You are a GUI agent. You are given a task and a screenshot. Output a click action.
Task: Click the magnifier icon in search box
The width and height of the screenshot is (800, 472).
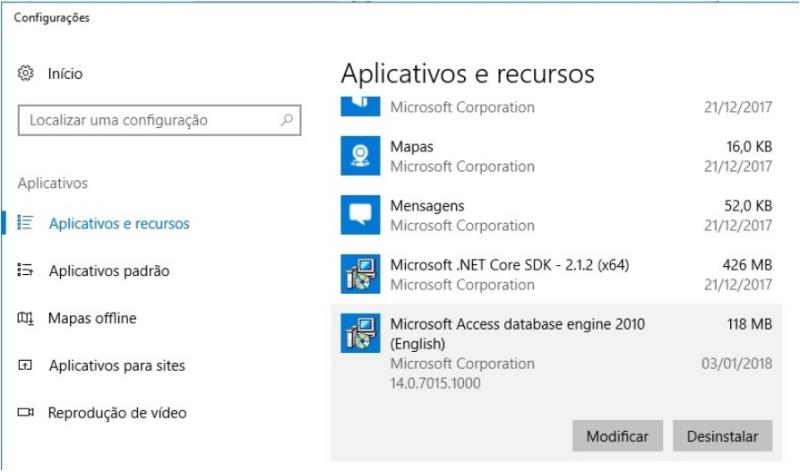coord(287,120)
